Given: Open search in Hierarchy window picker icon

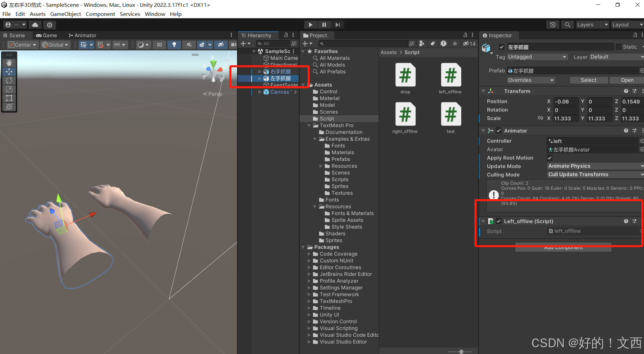Looking at the screenshot, I should [x=294, y=44].
